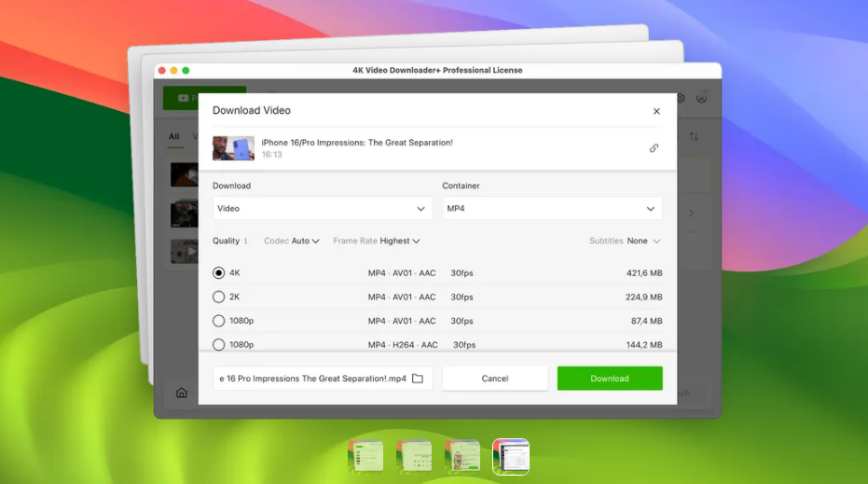Screen dimensions: 868x484
Task: Click the Quality info icon
Action: tap(246, 241)
